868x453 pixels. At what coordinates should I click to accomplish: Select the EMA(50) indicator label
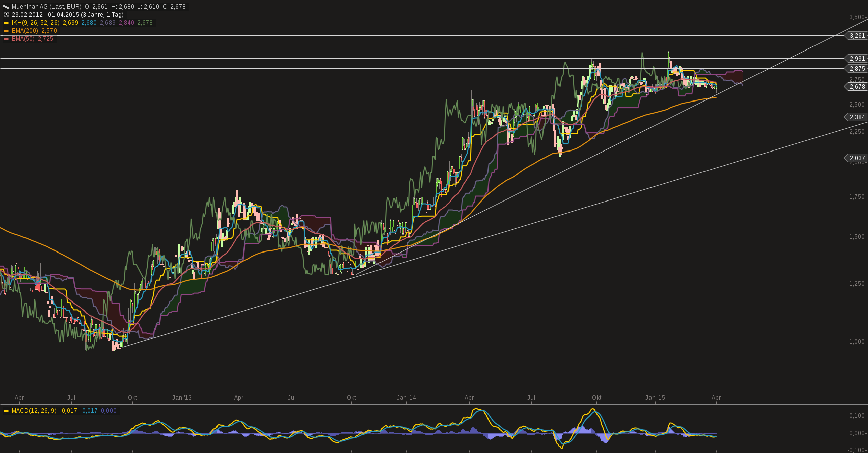click(x=23, y=39)
